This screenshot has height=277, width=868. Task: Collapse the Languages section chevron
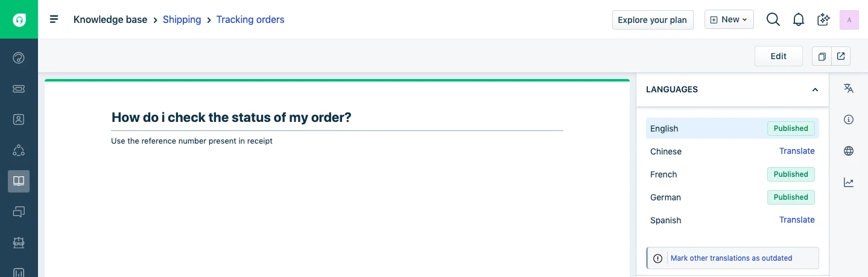coord(815,89)
